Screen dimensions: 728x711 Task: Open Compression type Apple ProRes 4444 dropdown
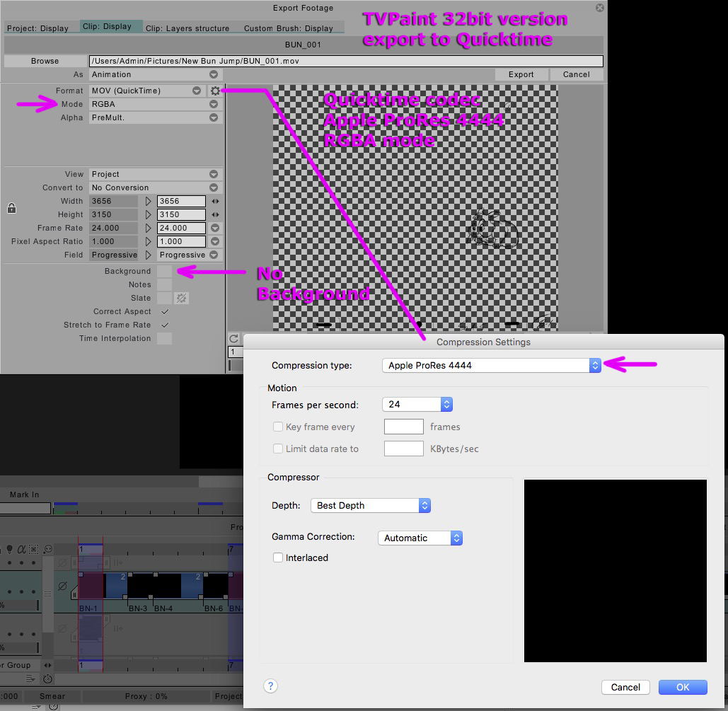point(492,366)
